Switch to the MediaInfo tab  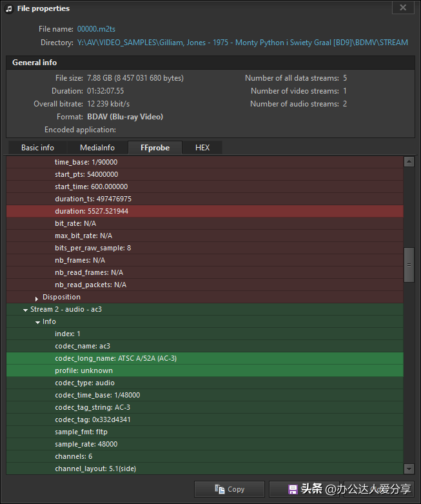(x=97, y=148)
